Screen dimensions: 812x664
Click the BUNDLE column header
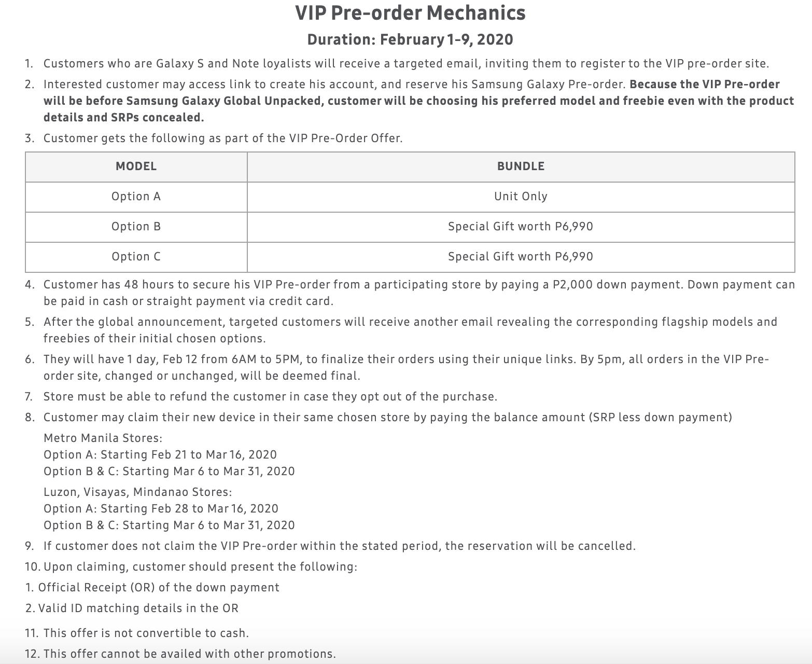coord(521,166)
